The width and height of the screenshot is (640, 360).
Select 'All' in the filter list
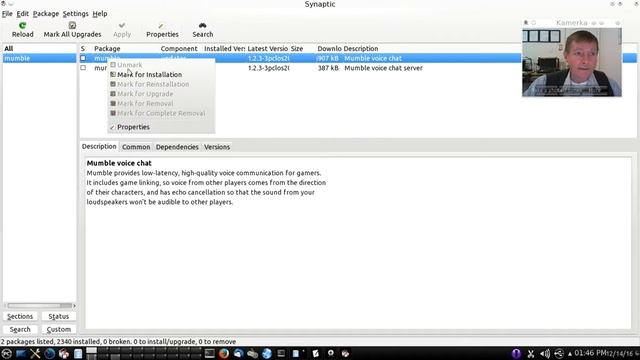point(39,49)
